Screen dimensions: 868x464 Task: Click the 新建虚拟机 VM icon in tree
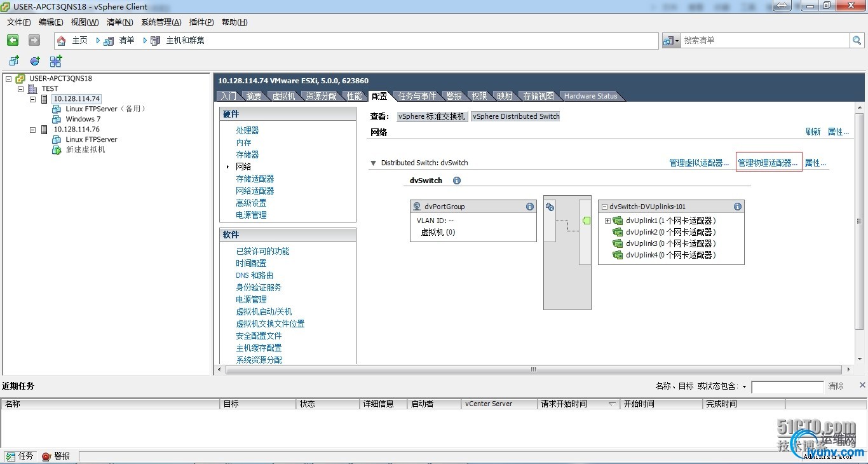point(57,149)
